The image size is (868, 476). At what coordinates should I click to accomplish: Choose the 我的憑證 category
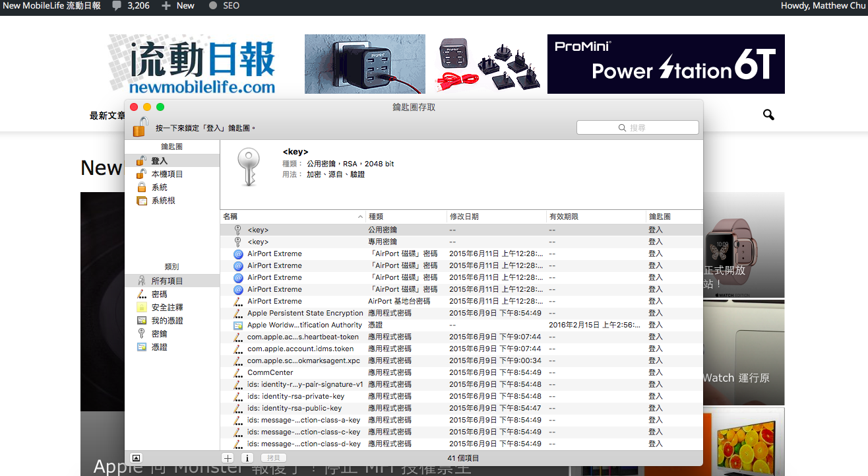point(167,321)
